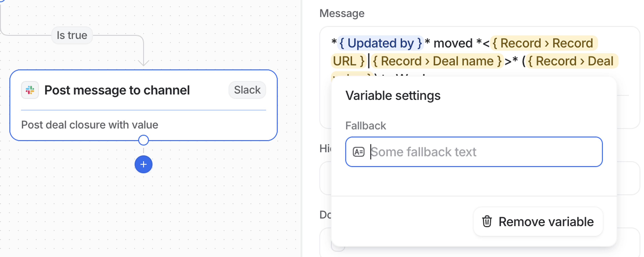Click the "Message" field label
Image resolution: width=644 pixels, height=257 pixels.
coord(342,13)
